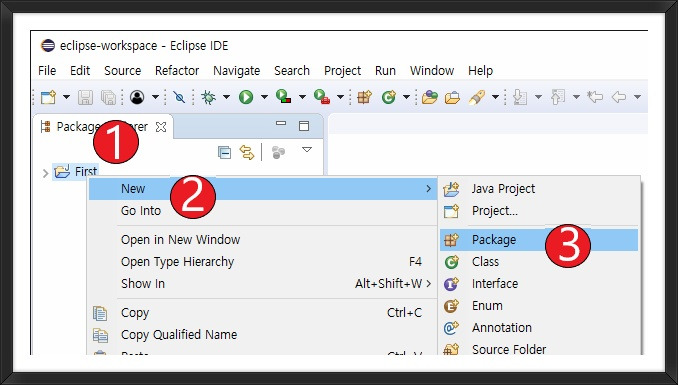
Task: Choose Go Into in the context menu
Action: [x=262, y=211]
